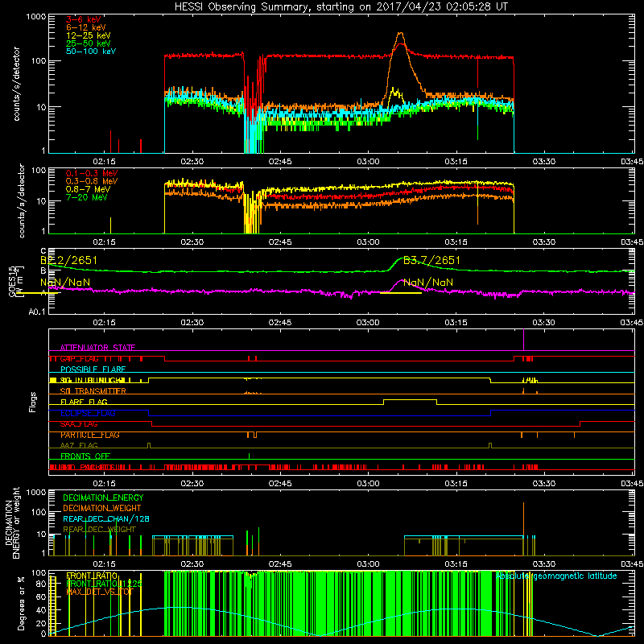Click the GOES15 axis label
Image resolution: width=644 pixels, height=644 pixels.
13,281
